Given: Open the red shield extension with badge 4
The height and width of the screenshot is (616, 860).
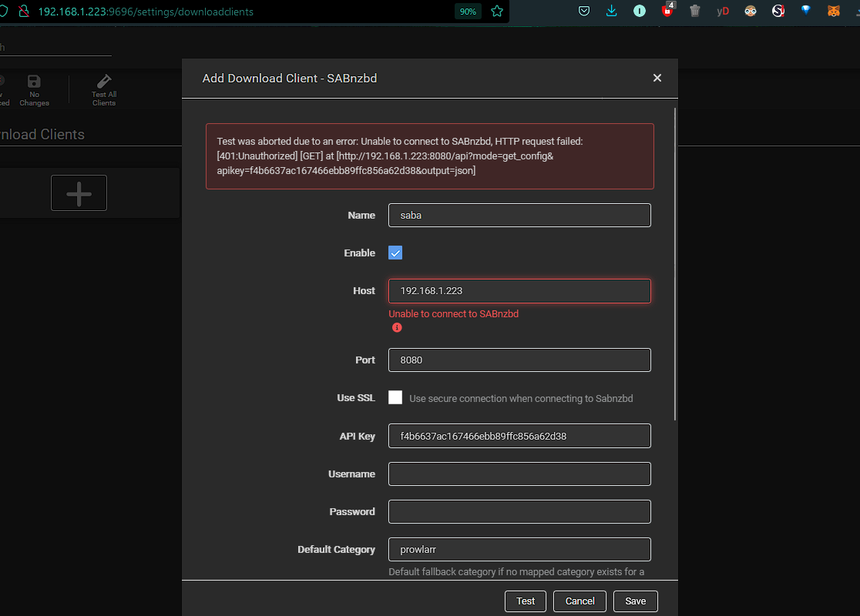Looking at the screenshot, I should click(x=667, y=11).
